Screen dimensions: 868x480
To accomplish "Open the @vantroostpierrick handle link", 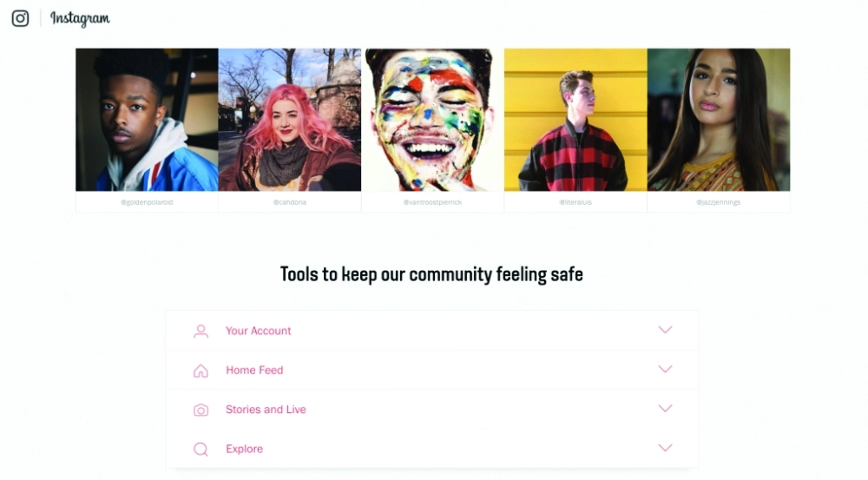I will click(x=432, y=202).
